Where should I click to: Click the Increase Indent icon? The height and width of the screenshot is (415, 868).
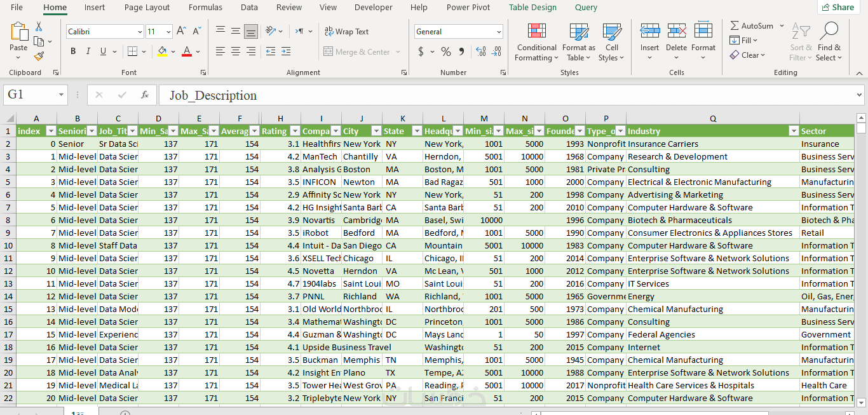pos(286,51)
